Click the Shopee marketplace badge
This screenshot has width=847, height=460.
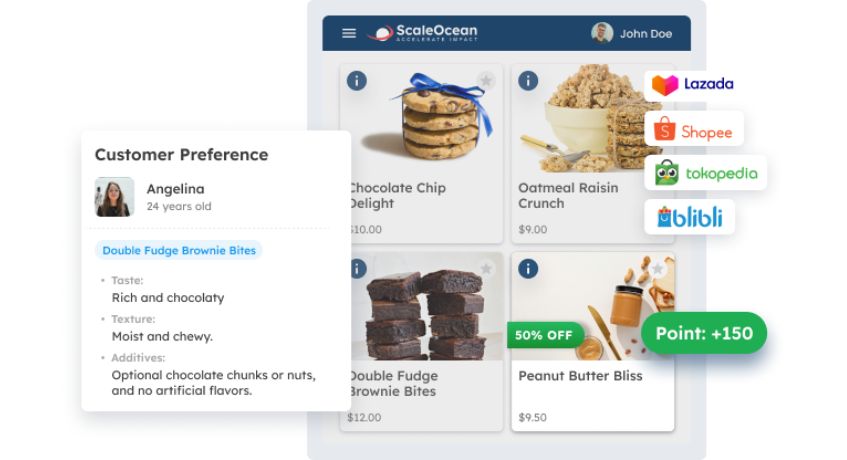(694, 130)
